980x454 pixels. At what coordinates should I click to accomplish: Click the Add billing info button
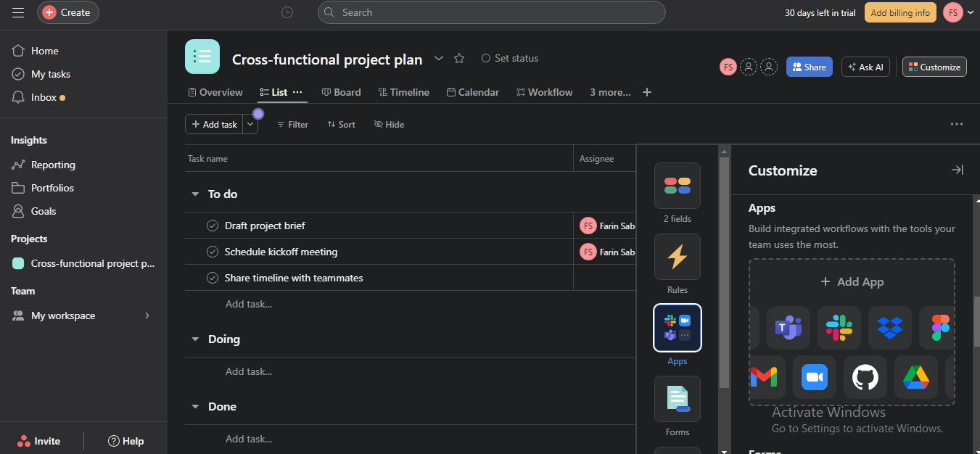(899, 12)
